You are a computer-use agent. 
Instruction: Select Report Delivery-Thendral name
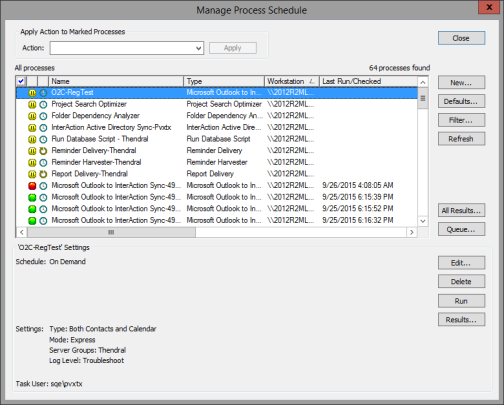click(x=90, y=174)
